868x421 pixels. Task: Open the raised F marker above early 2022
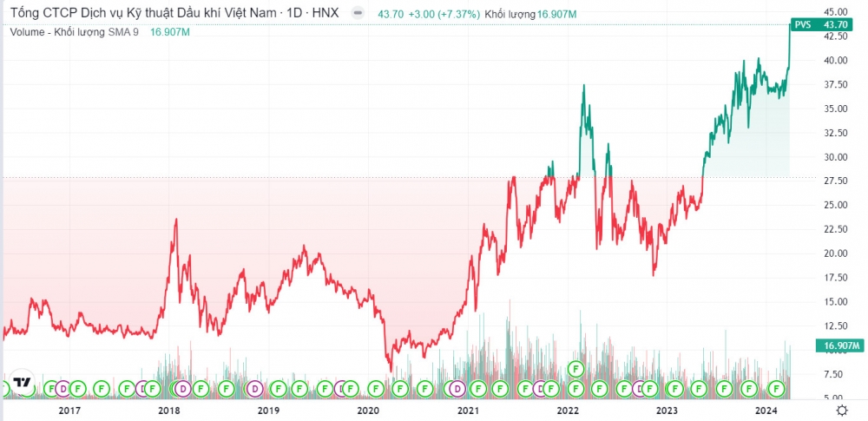tap(576, 368)
